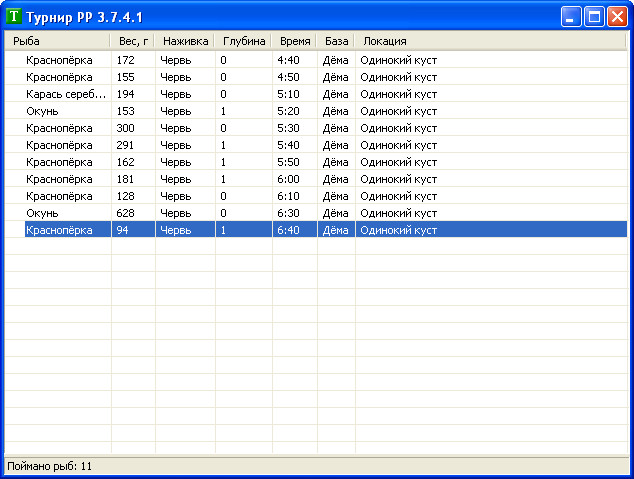Image resolution: width=634 pixels, height=479 pixels.
Task: Click Одинокий куст in 5:30 row
Action: (399, 128)
